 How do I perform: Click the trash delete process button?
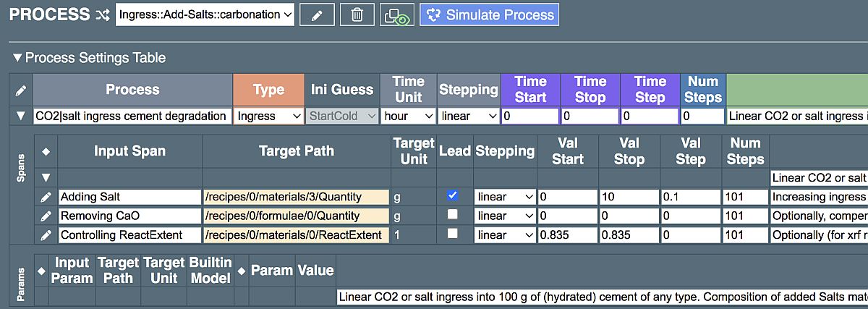(x=357, y=14)
